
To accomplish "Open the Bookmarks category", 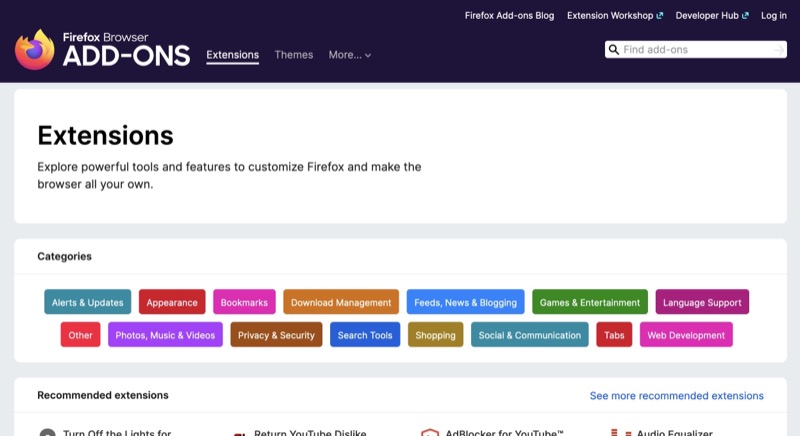I will click(x=244, y=302).
